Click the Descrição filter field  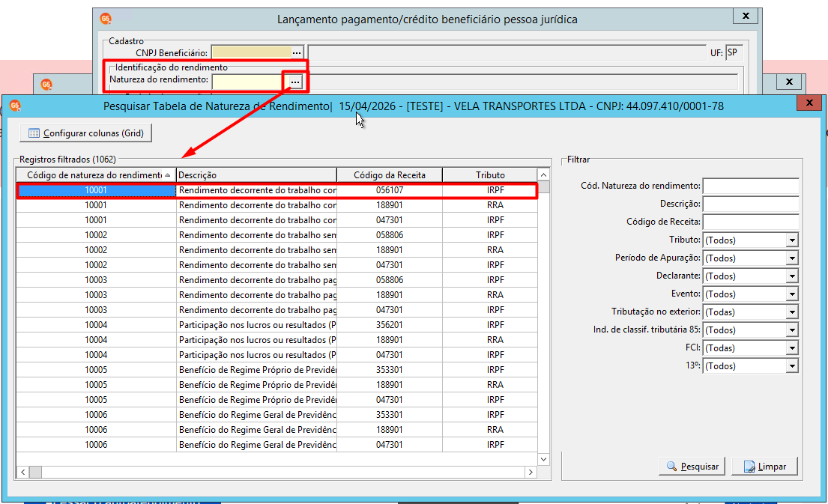pyautogui.click(x=750, y=204)
